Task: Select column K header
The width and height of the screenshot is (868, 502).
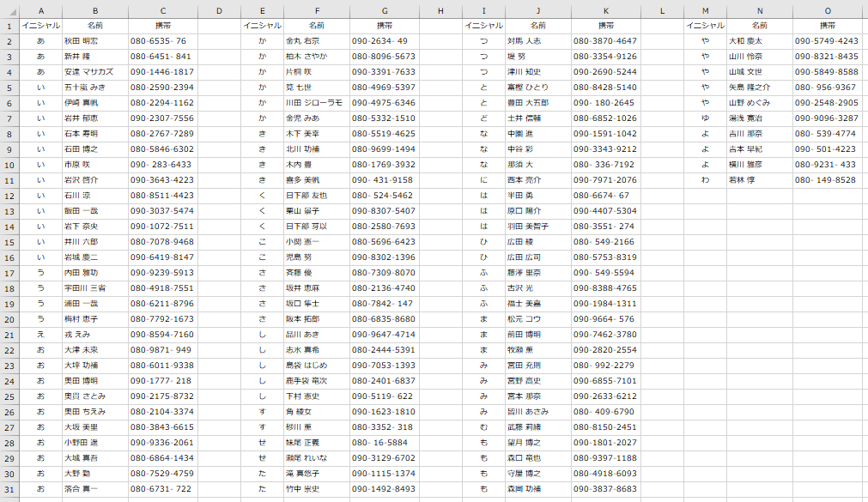Action: [606, 11]
